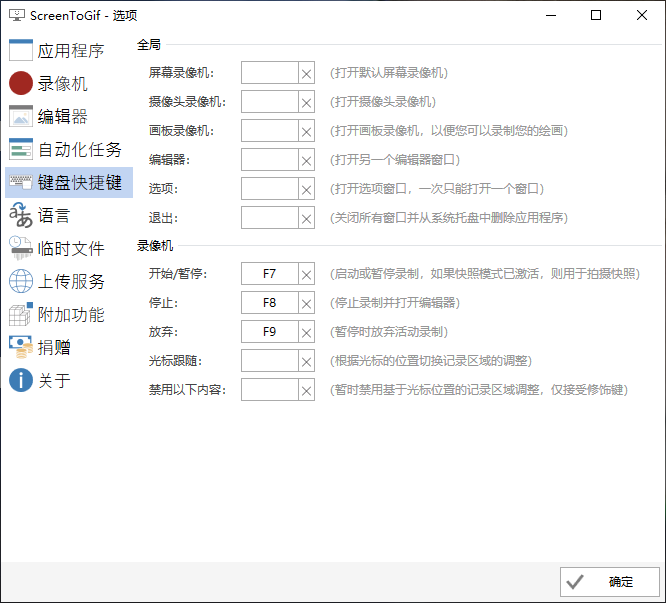Open 语言 language settings icon

pos(21,215)
